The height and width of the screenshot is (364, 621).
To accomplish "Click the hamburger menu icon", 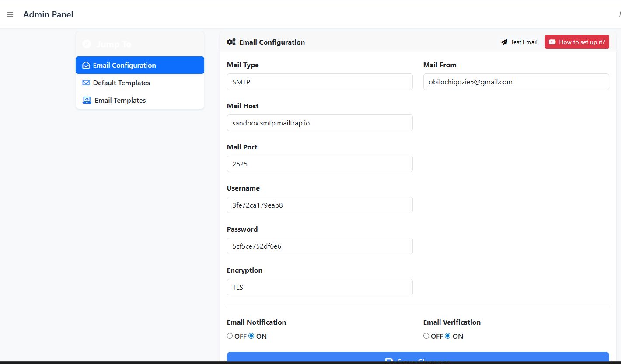I will click(10, 15).
